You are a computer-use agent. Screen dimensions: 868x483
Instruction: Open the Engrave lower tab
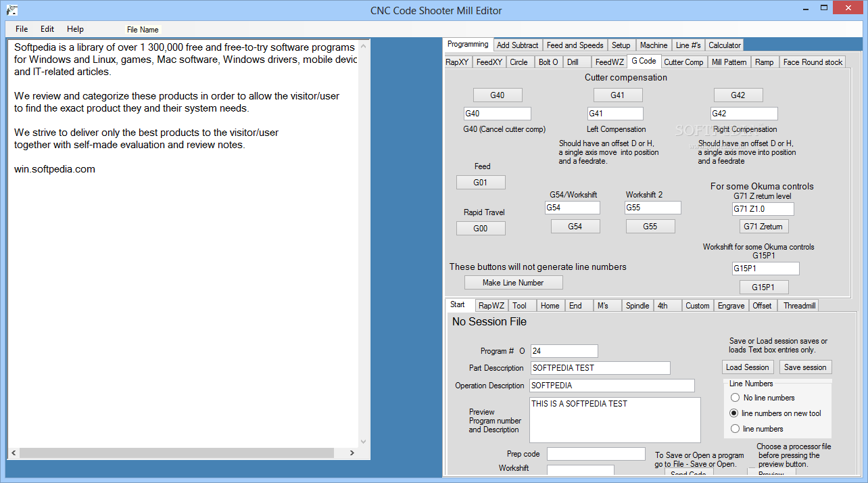(x=731, y=306)
